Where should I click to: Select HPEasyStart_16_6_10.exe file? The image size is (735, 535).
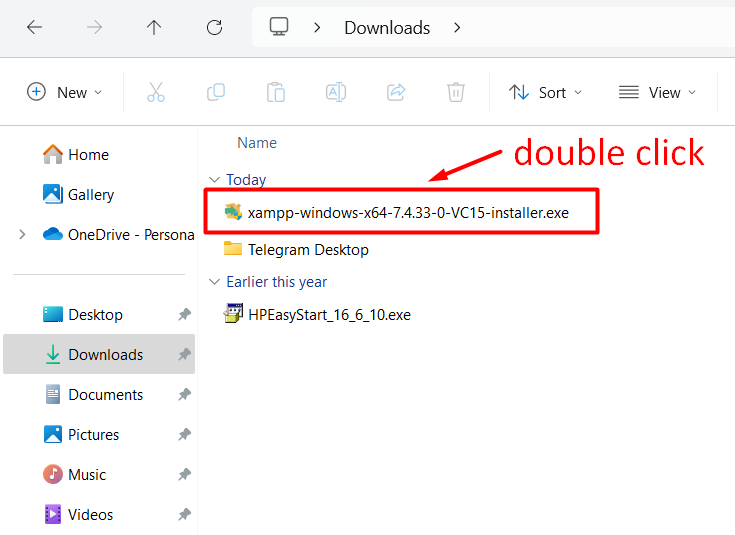click(x=317, y=315)
